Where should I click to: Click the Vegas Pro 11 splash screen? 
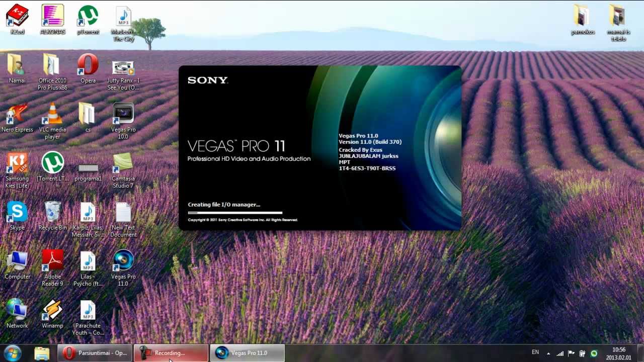pyautogui.click(x=320, y=148)
